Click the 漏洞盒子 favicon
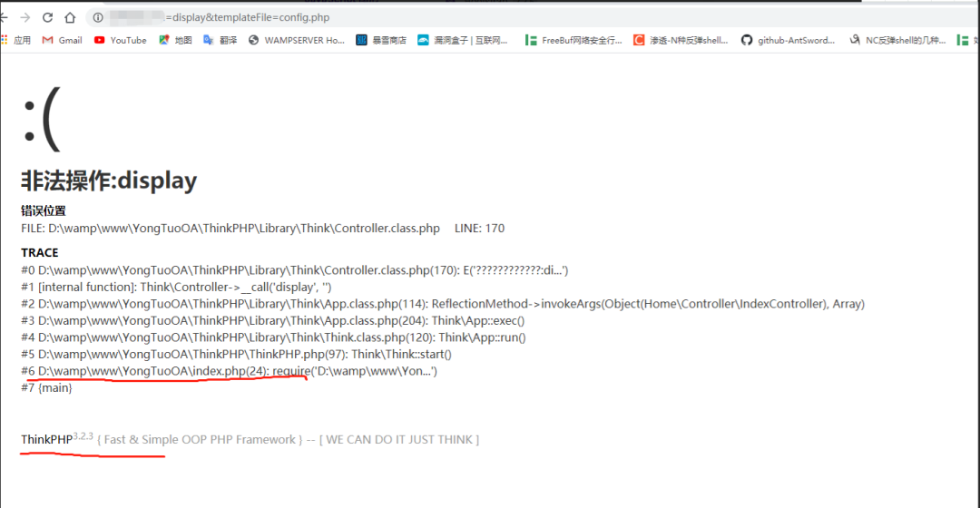Screen dimensions: 980x508 (423, 40)
